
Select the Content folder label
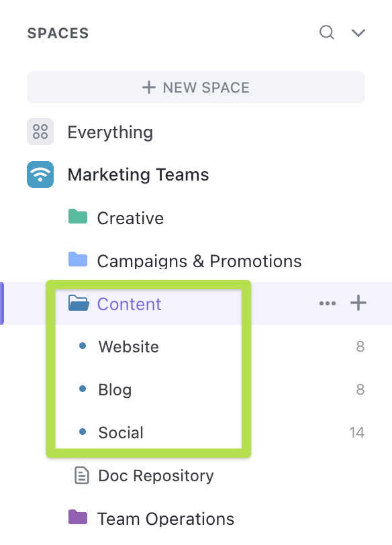129,303
